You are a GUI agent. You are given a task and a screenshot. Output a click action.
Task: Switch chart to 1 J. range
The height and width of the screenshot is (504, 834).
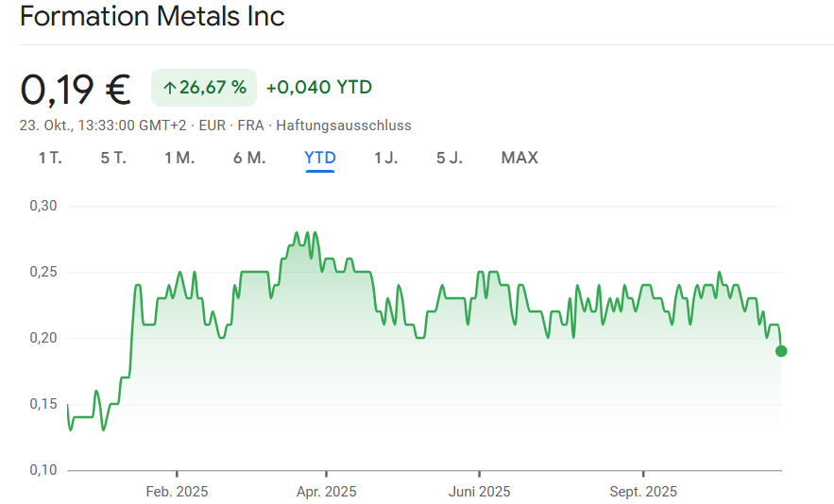coord(386,158)
